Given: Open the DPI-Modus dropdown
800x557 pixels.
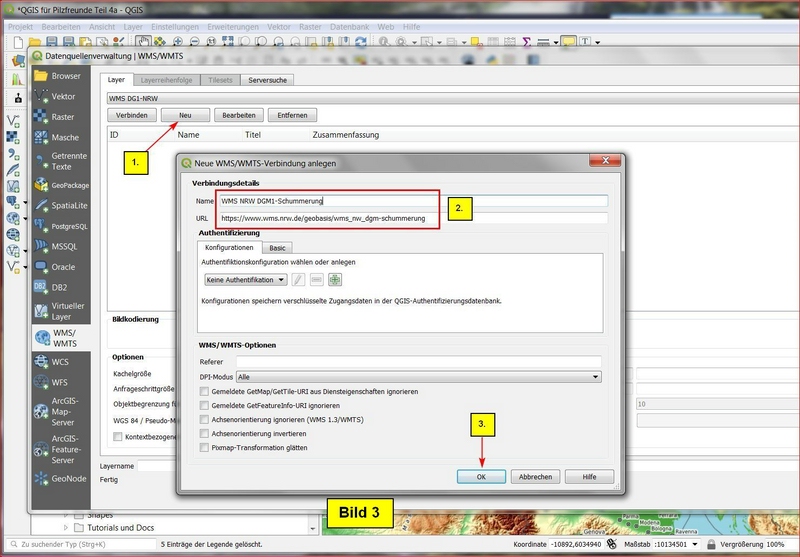Looking at the screenshot, I should tap(418, 377).
